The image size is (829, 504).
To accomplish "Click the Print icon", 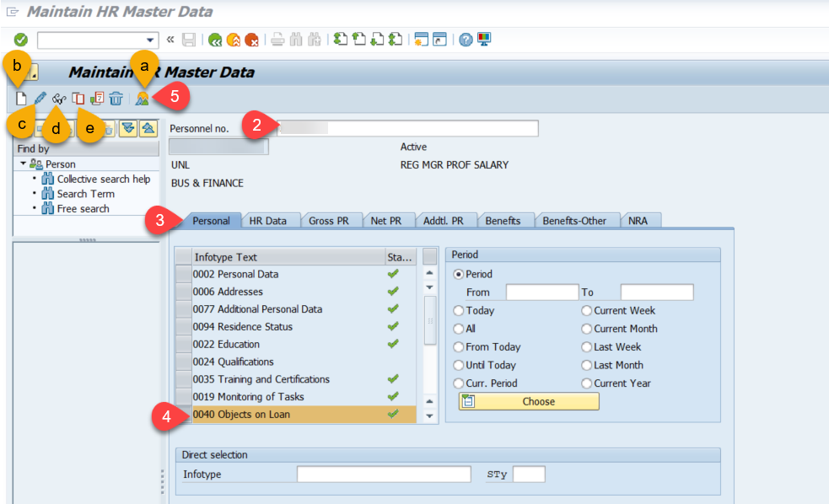I will (277, 40).
